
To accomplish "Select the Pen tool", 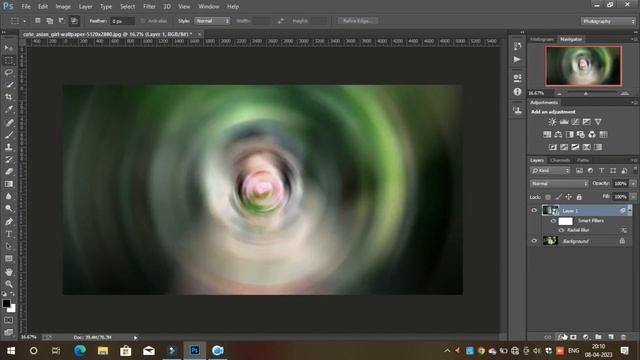I will coord(9,222).
